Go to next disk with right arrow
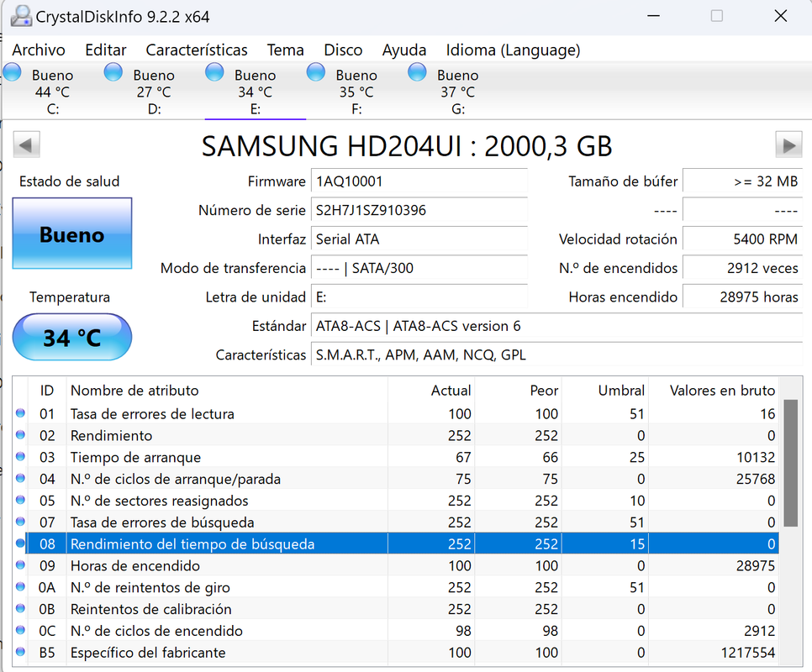 pyautogui.click(x=788, y=144)
